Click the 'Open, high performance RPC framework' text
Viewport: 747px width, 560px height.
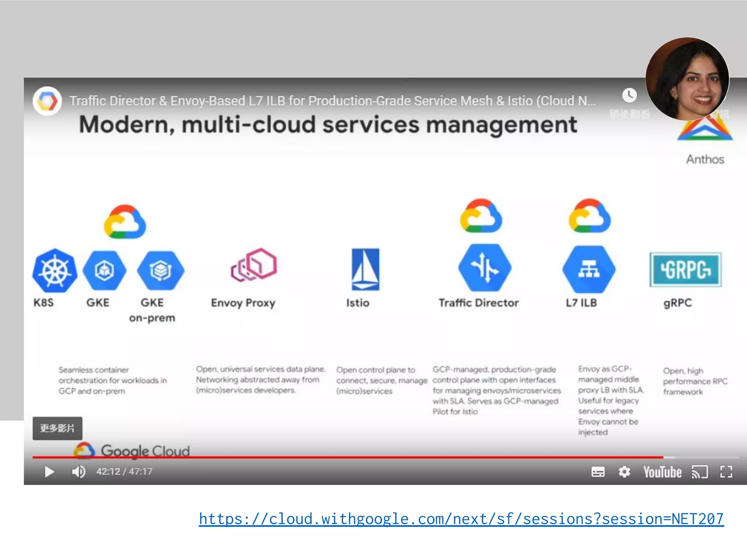click(x=695, y=381)
